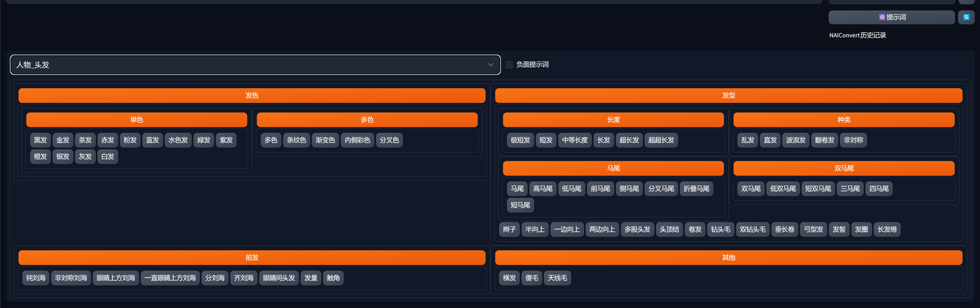Select the 折叠马尾 tag
The width and height of the screenshot is (980, 308).
click(696, 189)
